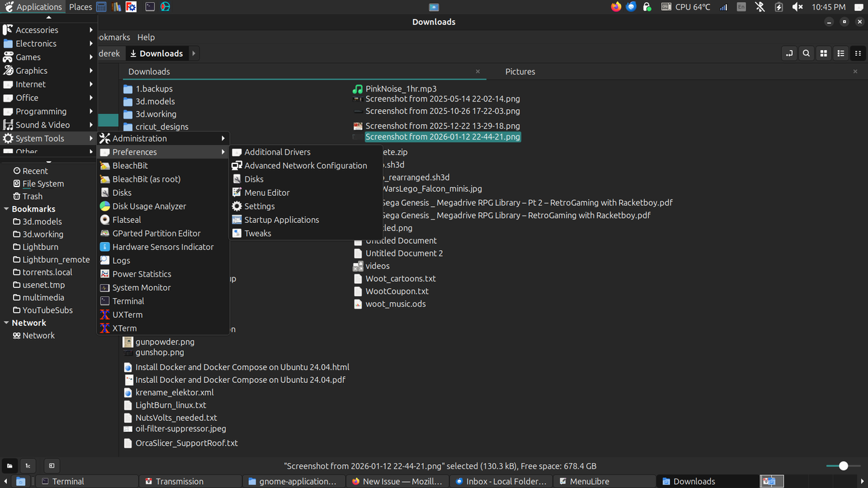Switch to icon view in the toolbar
This screenshot has height=488, width=868.
823,53
